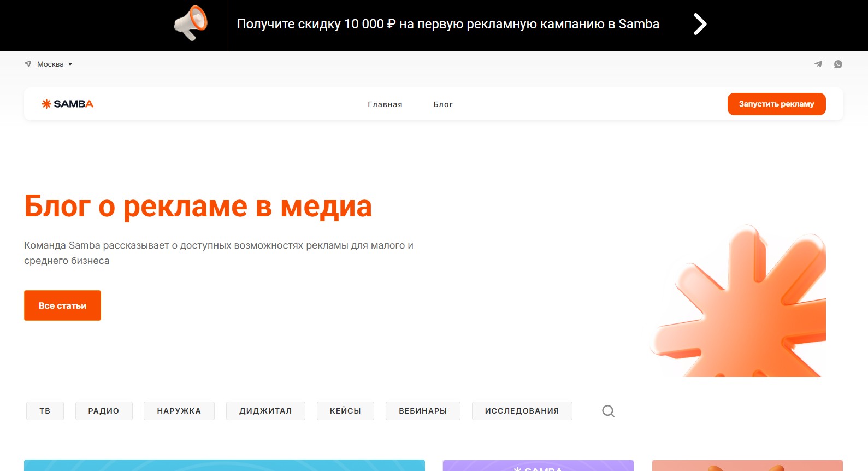Select the КЕЙСЫ category tag
Image resolution: width=868 pixels, height=471 pixels.
345,411
